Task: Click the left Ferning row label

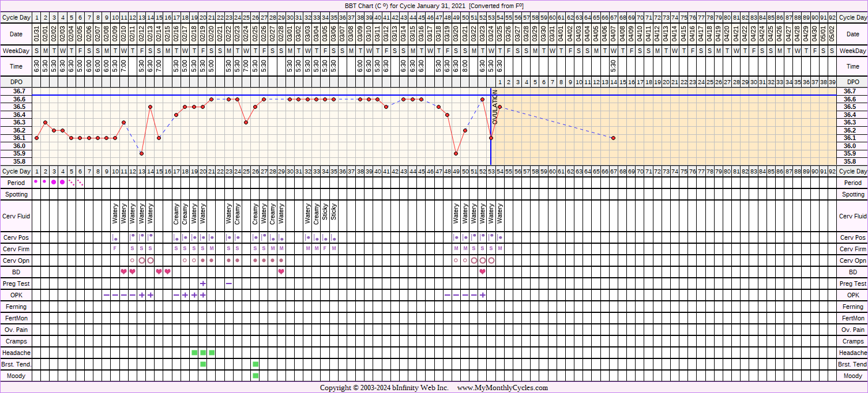Action: pos(16,307)
